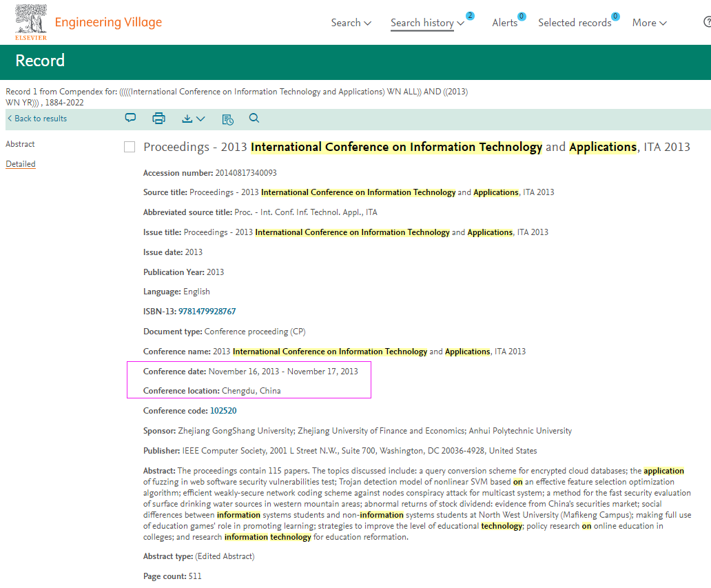Tick the checkbox beside the proceedings title
711x588 pixels.
pyautogui.click(x=130, y=147)
